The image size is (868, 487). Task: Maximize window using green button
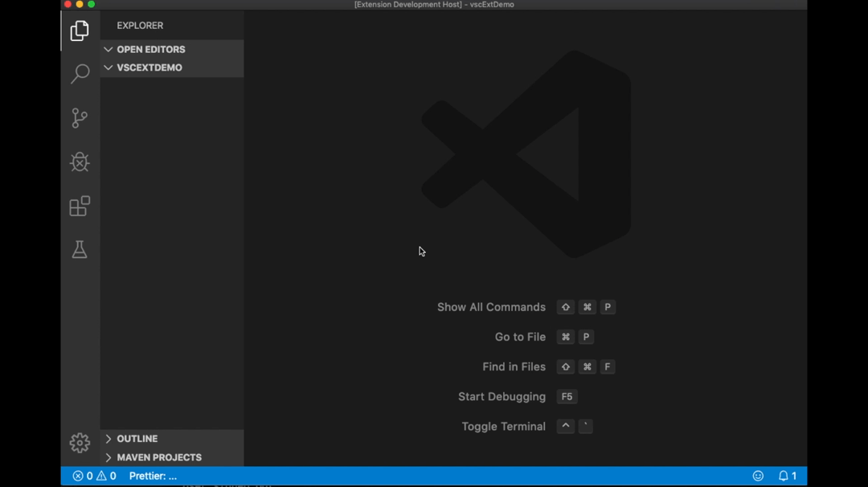coord(92,5)
